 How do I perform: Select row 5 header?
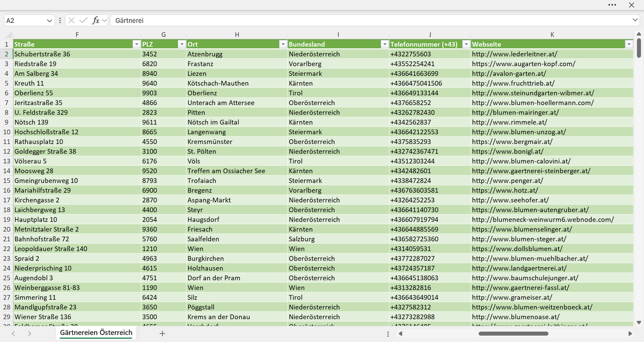tap(6, 83)
